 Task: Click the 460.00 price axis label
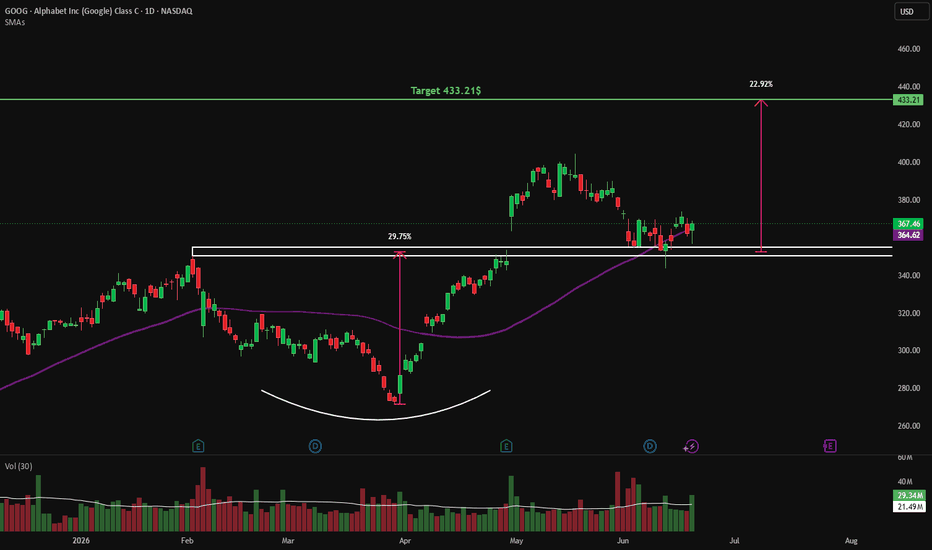[x=909, y=49]
